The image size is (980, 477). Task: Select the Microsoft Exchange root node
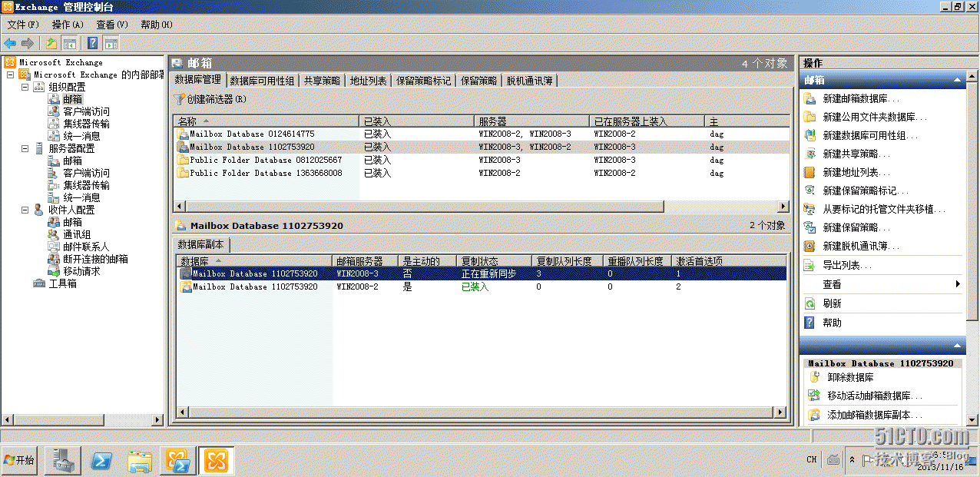click(x=61, y=62)
